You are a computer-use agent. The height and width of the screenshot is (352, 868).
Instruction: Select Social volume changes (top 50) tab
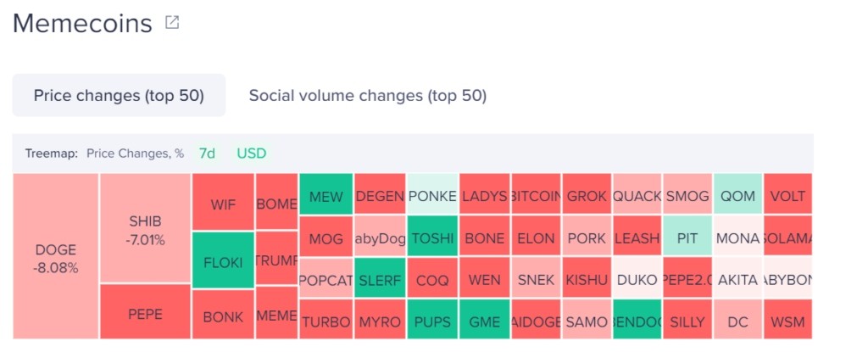point(368,95)
